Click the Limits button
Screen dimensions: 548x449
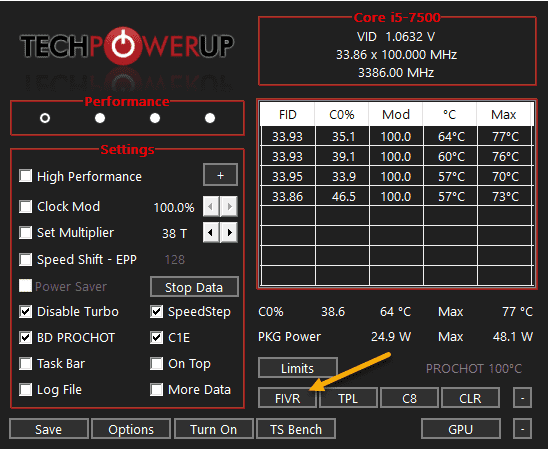point(298,368)
